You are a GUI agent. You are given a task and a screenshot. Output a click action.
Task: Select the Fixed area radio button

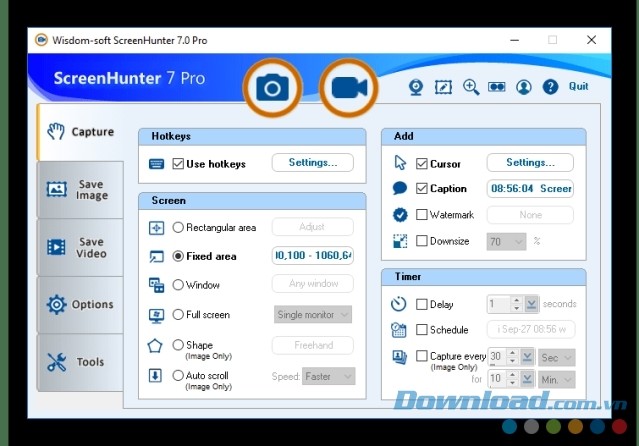(178, 256)
